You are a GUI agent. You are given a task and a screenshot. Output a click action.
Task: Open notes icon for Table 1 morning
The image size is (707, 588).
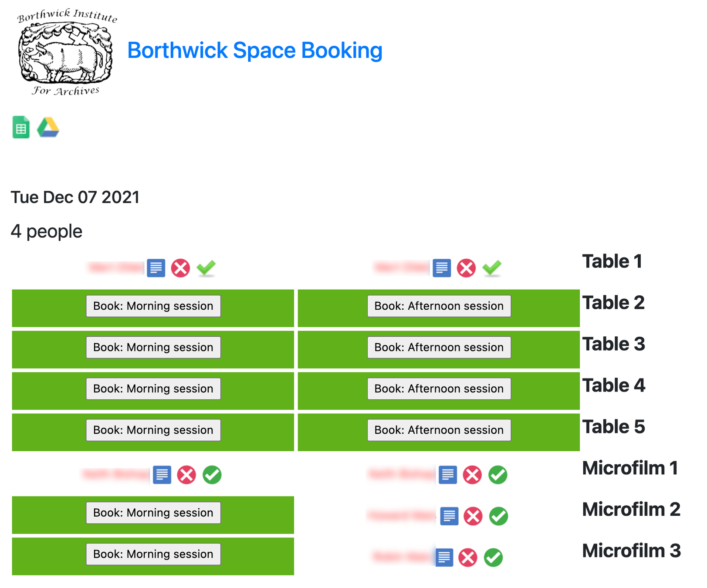156,268
